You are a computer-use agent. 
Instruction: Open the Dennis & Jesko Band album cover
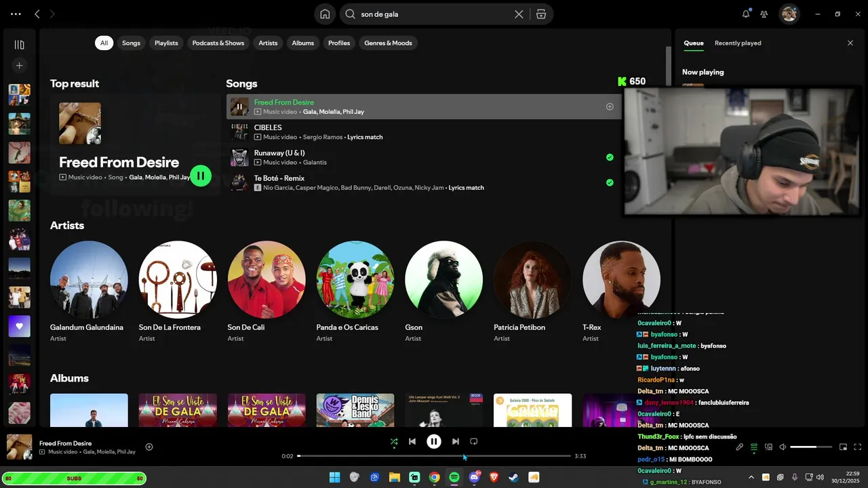coord(355,410)
